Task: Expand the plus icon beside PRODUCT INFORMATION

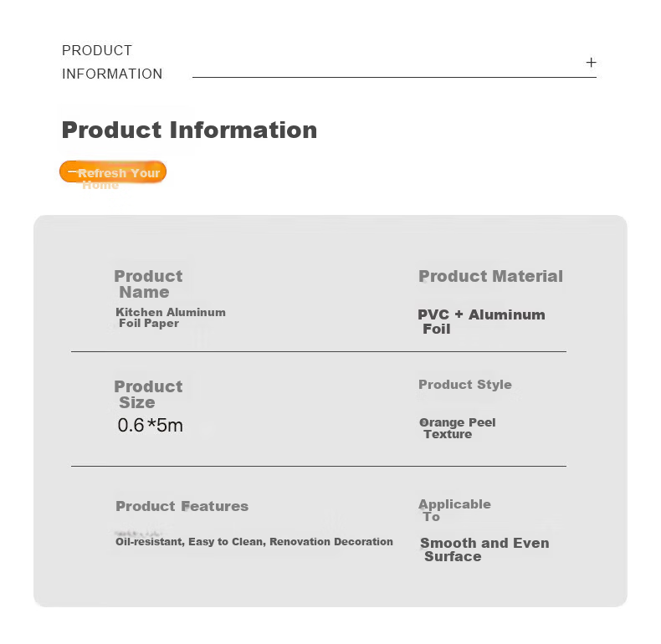Action: pyautogui.click(x=591, y=63)
